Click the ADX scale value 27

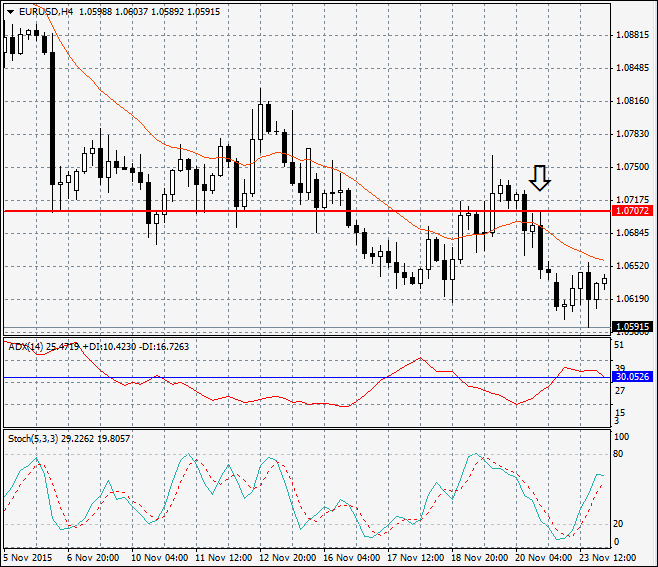[619, 391]
